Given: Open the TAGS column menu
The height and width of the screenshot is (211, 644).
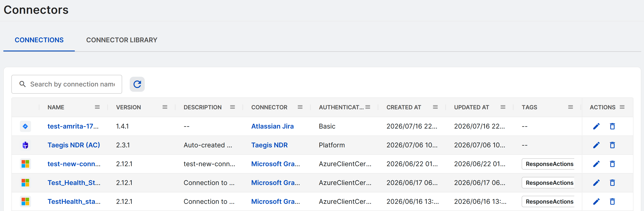Looking at the screenshot, I should [570, 107].
